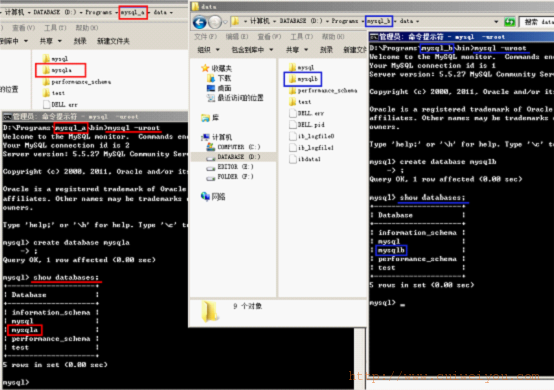Select Libraries in the navigation pane
The width and height of the screenshot is (554, 390).
pyautogui.click(x=210, y=118)
